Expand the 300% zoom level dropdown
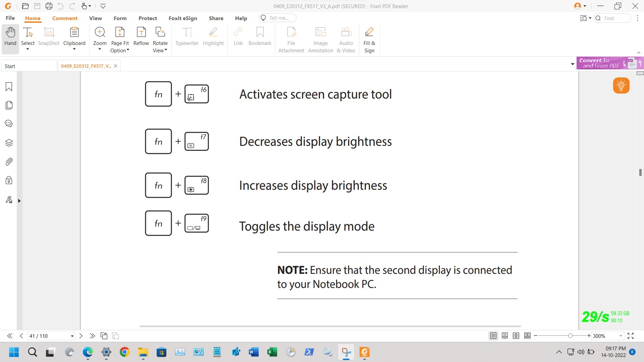The width and height of the screenshot is (644, 362). [621, 336]
